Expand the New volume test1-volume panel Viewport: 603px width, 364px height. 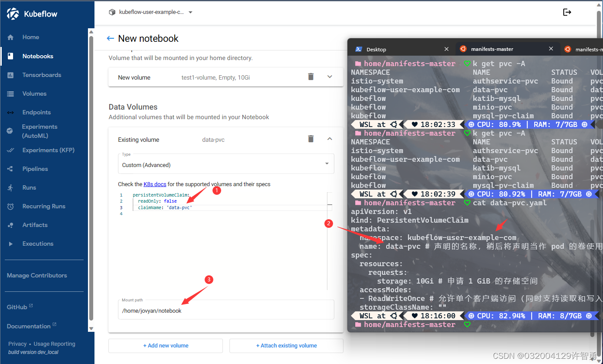pyautogui.click(x=330, y=77)
